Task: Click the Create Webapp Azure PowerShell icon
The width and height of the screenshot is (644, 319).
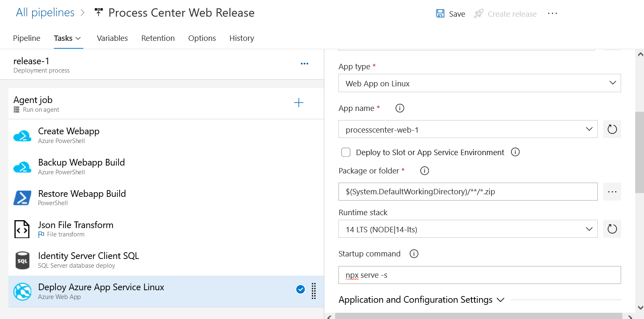Action: (x=22, y=136)
